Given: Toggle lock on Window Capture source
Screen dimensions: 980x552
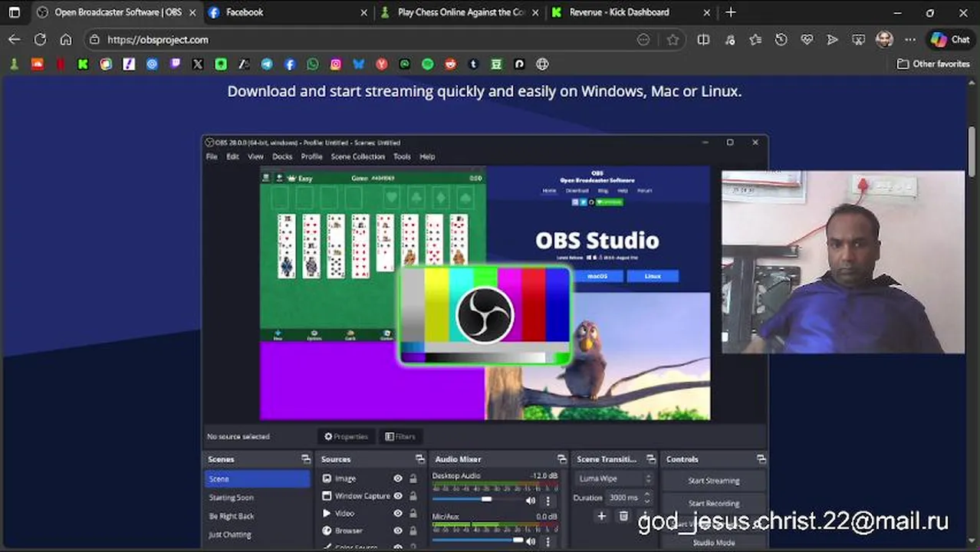Looking at the screenshot, I should tap(413, 496).
